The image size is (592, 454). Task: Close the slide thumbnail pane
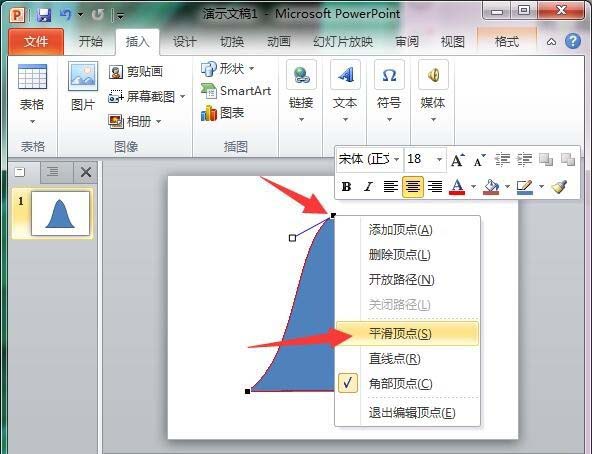click(86, 173)
